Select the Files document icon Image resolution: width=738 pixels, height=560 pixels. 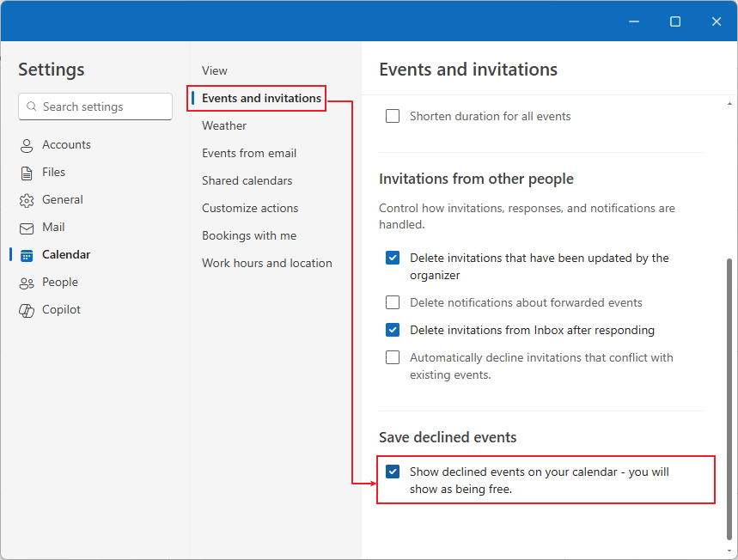(x=27, y=173)
